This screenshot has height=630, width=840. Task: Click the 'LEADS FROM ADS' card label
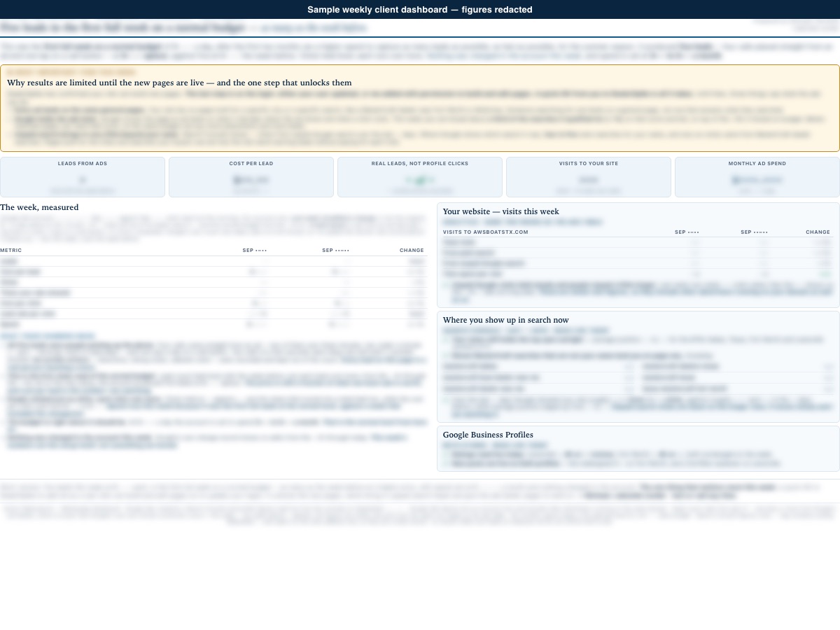pos(83,163)
